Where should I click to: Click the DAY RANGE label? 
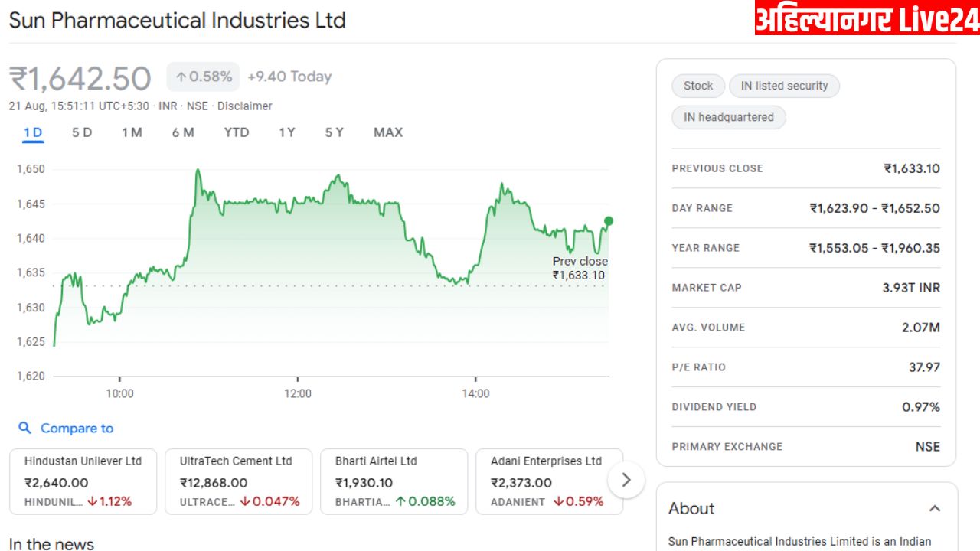pos(702,208)
